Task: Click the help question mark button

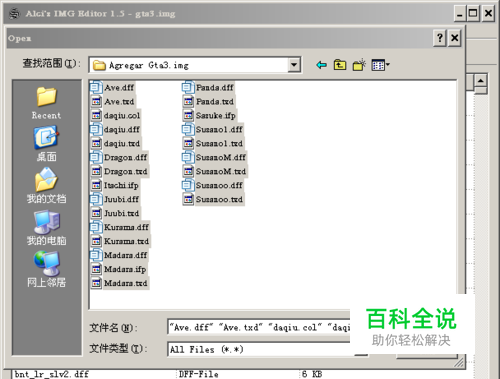Action: (440, 38)
